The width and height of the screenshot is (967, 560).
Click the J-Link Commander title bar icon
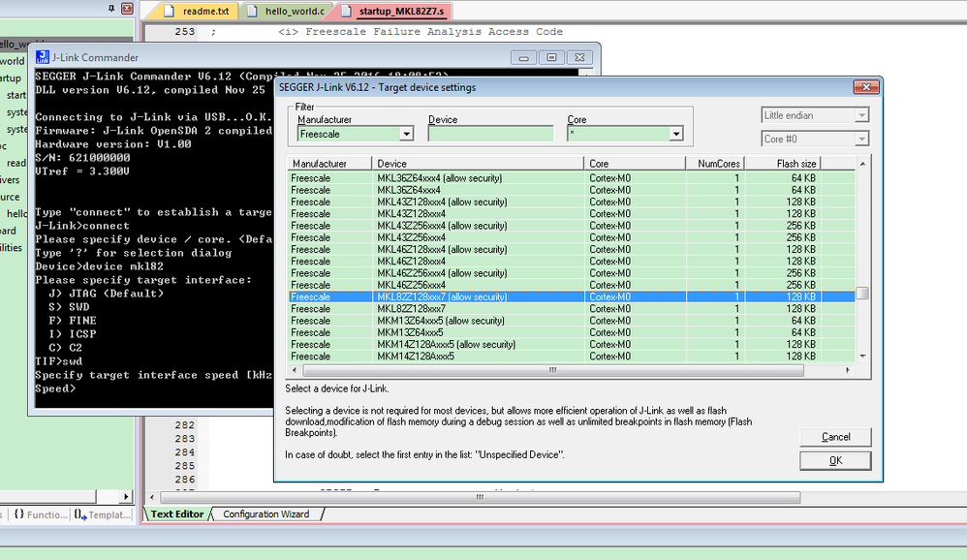[x=42, y=57]
